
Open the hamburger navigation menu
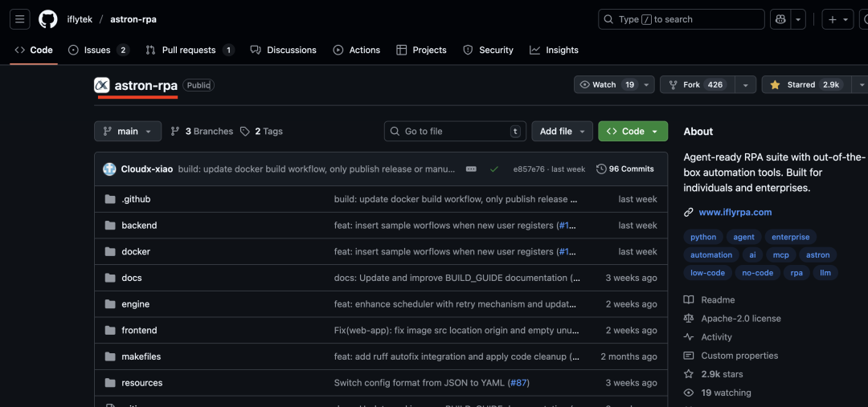click(20, 19)
